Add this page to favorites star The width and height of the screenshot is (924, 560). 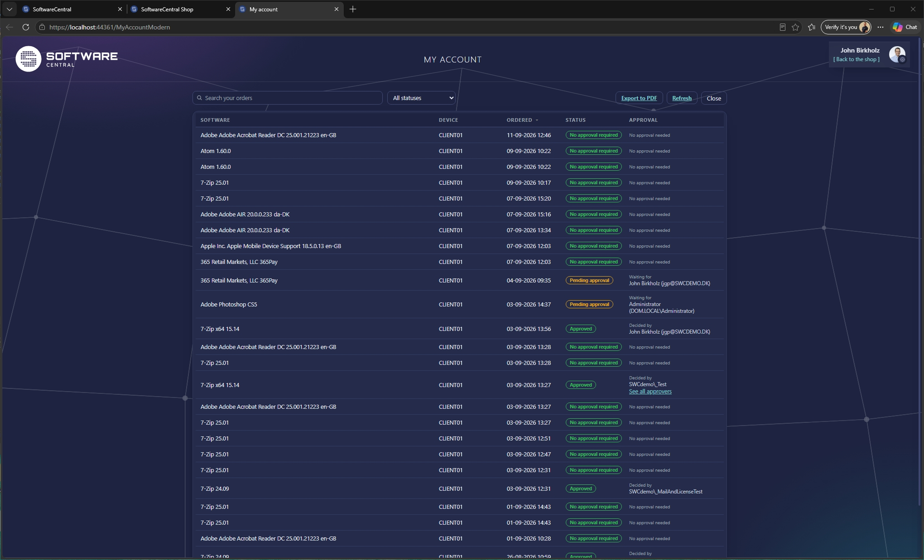click(795, 27)
